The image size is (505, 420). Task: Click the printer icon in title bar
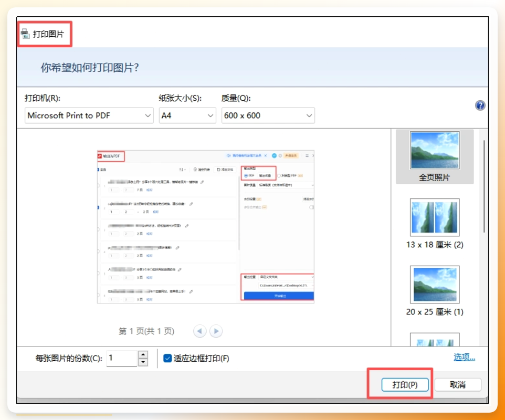pyautogui.click(x=25, y=34)
